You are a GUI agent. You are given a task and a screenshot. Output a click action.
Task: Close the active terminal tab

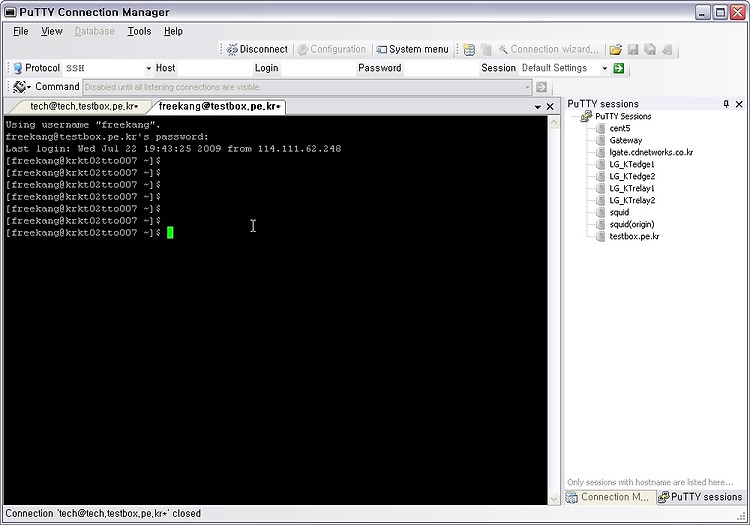pos(550,107)
